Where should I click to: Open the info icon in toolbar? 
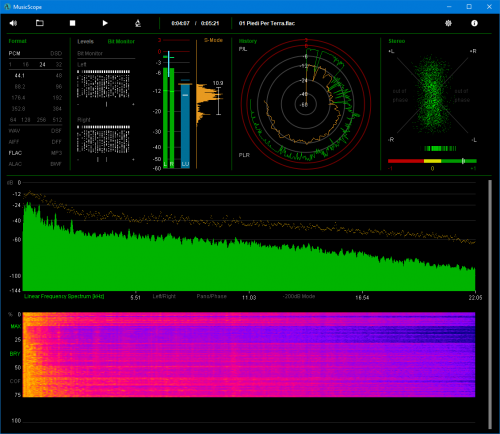[474, 23]
